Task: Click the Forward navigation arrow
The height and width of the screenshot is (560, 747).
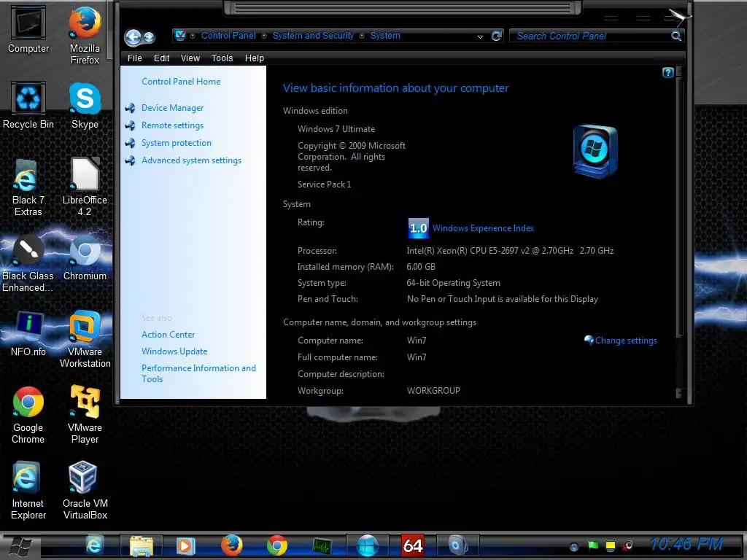Action: [149, 36]
